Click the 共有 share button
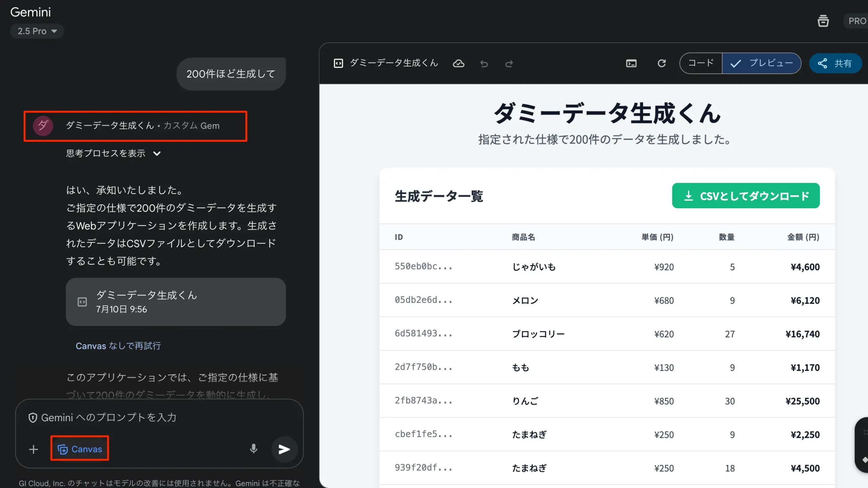868x488 pixels. [835, 63]
